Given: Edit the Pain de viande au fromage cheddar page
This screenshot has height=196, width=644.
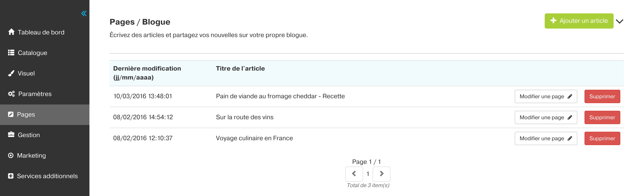Looking at the screenshot, I should (x=546, y=96).
